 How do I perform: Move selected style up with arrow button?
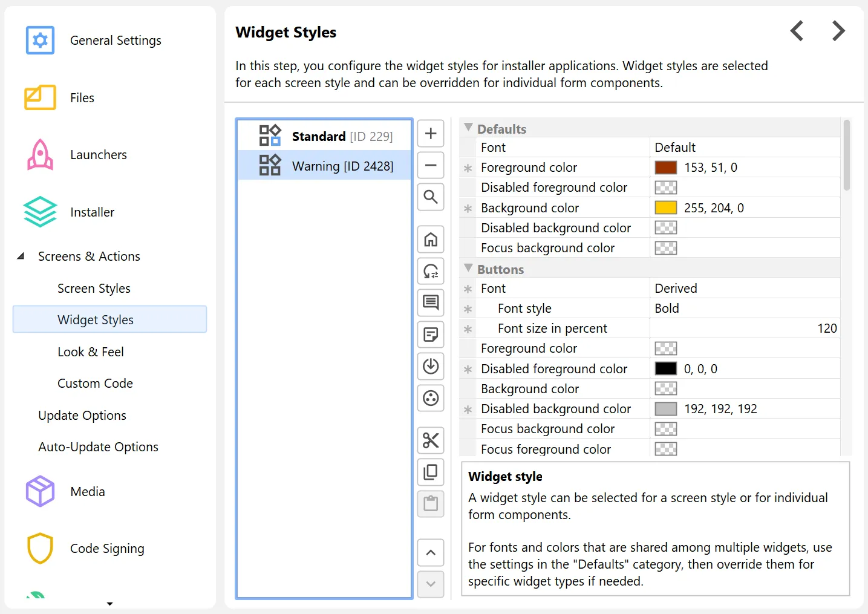click(431, 552)
